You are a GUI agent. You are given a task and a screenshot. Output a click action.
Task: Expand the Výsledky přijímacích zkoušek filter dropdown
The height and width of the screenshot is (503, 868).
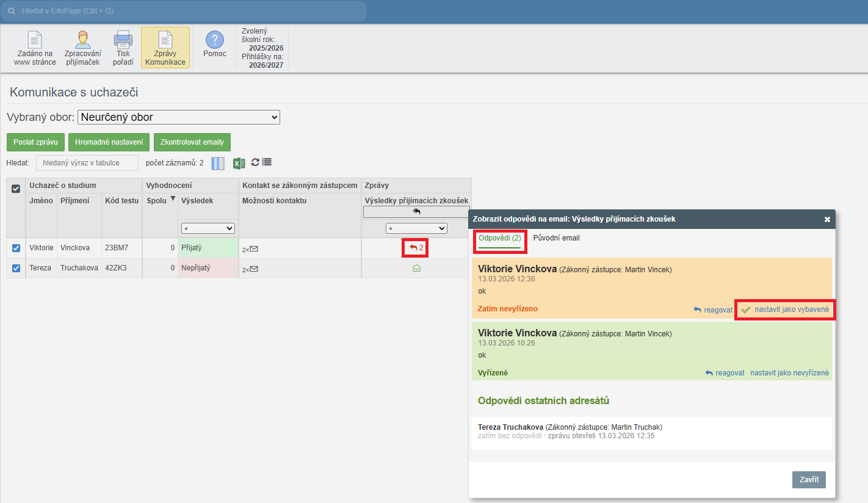416,228
